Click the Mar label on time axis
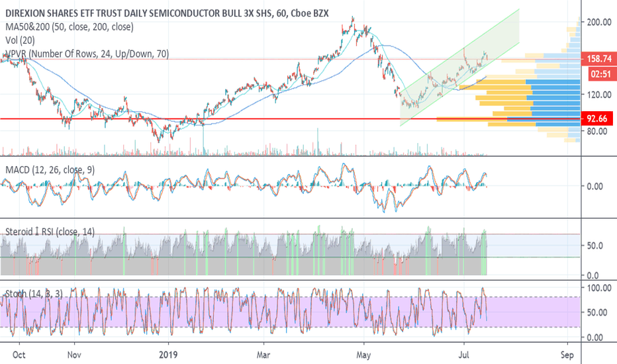This screenshot has height=364, width=617. [x=263, y=355]
